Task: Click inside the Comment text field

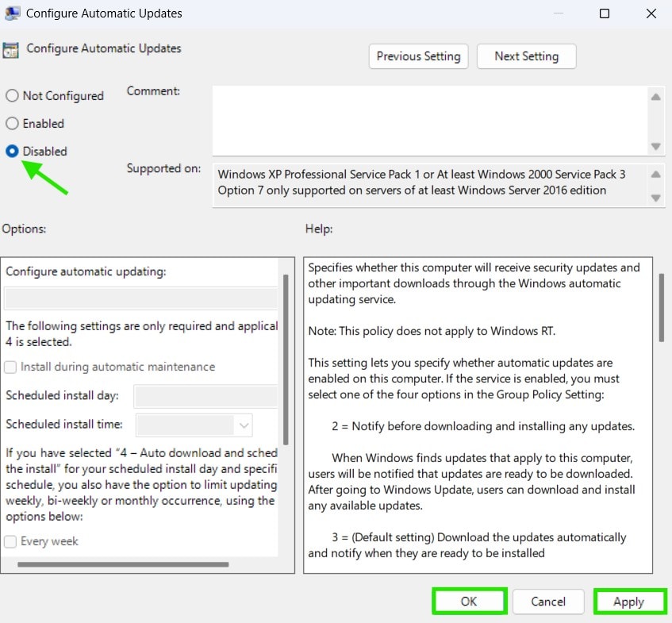Action: coord(428,120)
